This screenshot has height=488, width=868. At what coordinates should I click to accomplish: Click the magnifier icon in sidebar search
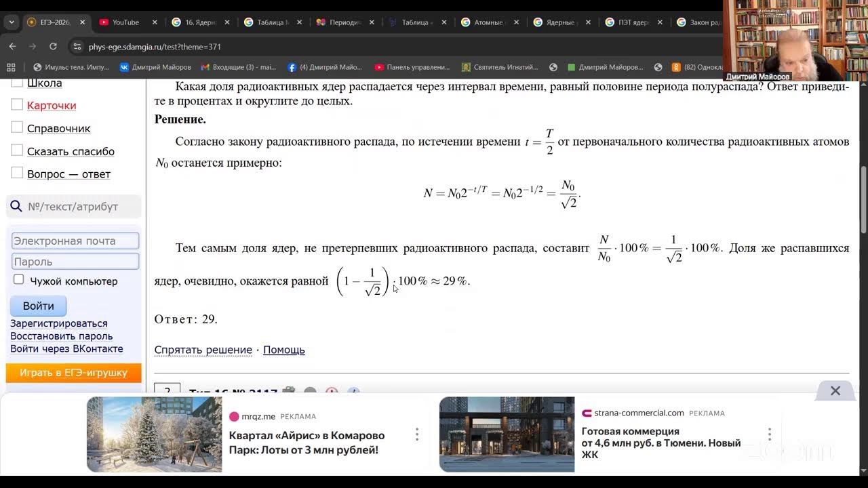pos(16,207)
